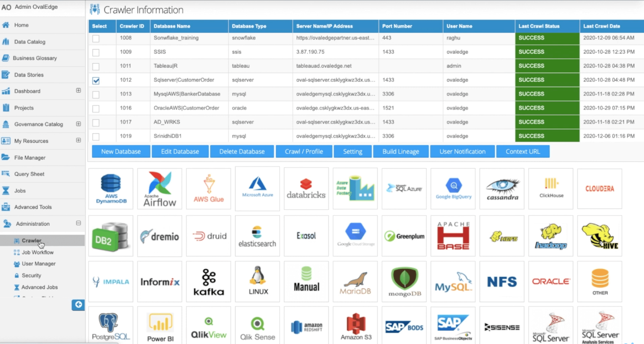
Task: Choose the Apache Airflow connector tile
Action: point(159,189)
